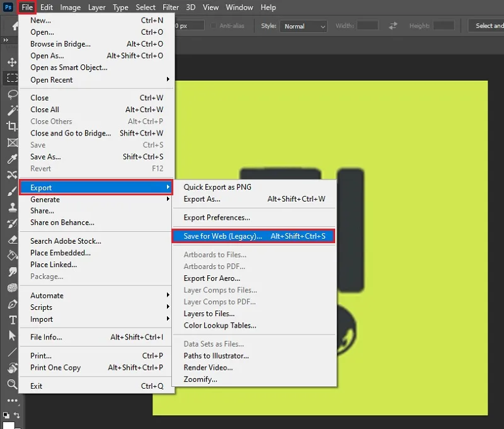Open the Filter menu

[x=170, y=8]
